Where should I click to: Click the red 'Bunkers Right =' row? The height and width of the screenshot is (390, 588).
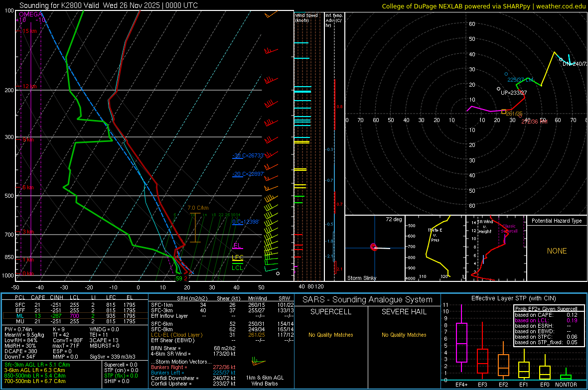[x=193, y=367]
